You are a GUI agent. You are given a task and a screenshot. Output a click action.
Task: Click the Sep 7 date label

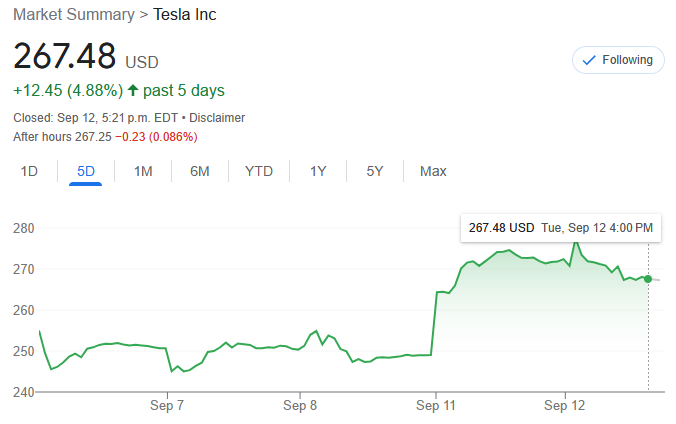pyautogui.click(x=167, y=406)
